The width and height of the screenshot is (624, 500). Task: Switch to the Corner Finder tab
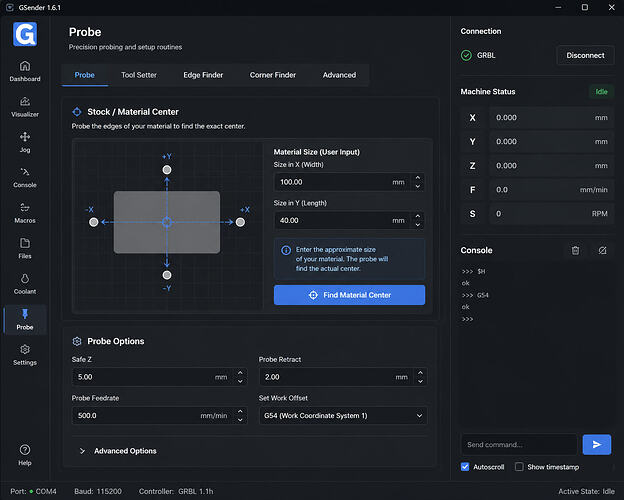pyautogui.click(x=273, y=75)
